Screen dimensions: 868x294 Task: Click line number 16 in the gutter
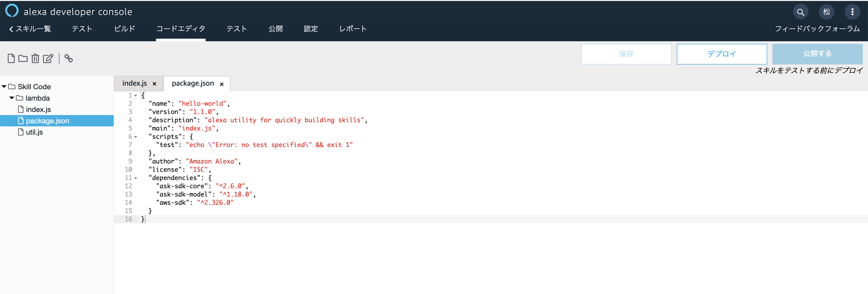tap(128, 219)
